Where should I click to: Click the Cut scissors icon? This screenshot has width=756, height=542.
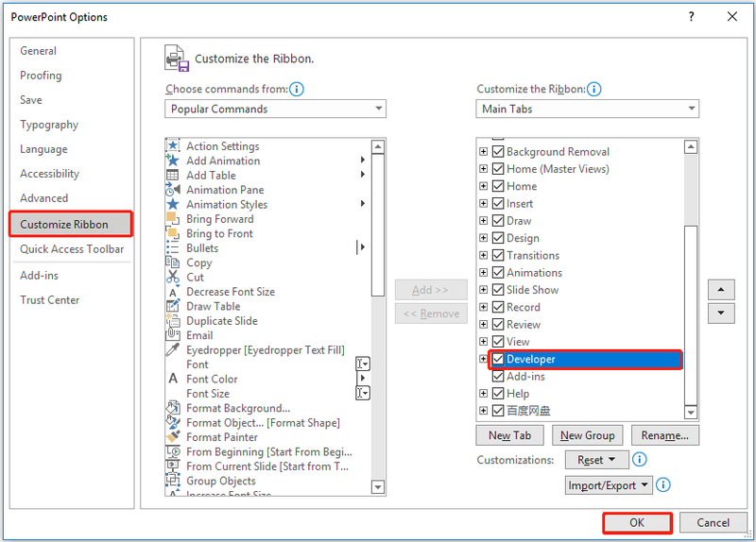pyautogui.click(x=173, y=277)
